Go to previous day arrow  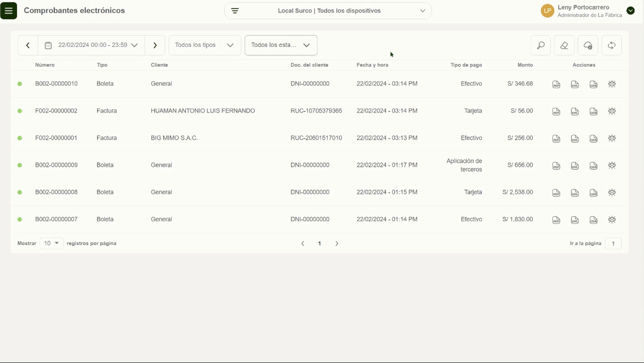[28, 45]
